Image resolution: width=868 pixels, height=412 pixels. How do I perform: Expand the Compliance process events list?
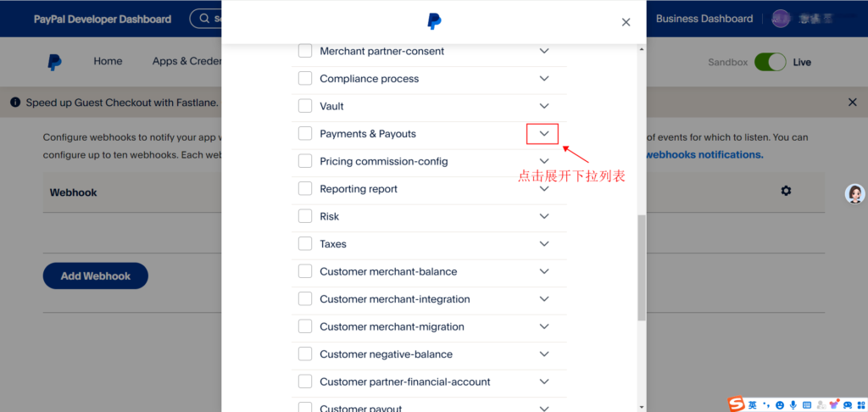544,79
